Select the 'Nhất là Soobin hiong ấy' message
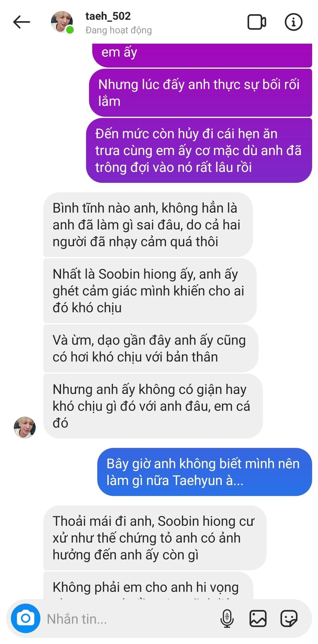The image size is (318, 644). [x=150, y=291]
